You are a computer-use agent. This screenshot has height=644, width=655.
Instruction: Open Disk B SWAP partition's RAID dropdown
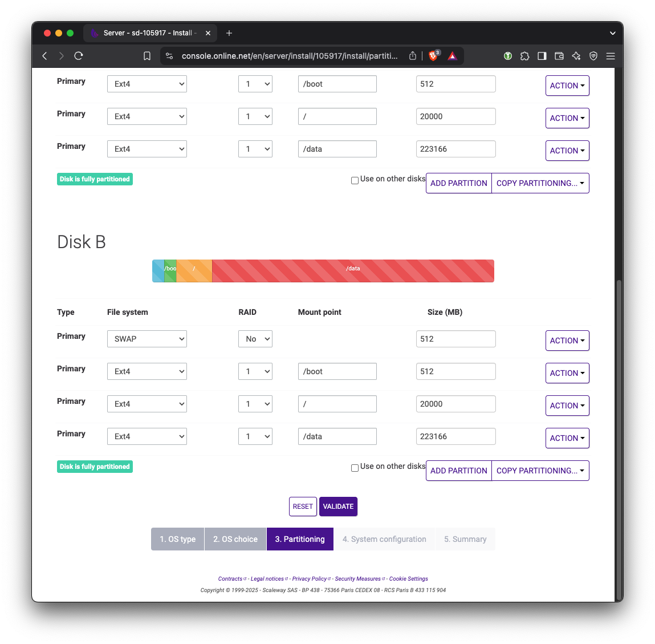click(x=255, y=339)
